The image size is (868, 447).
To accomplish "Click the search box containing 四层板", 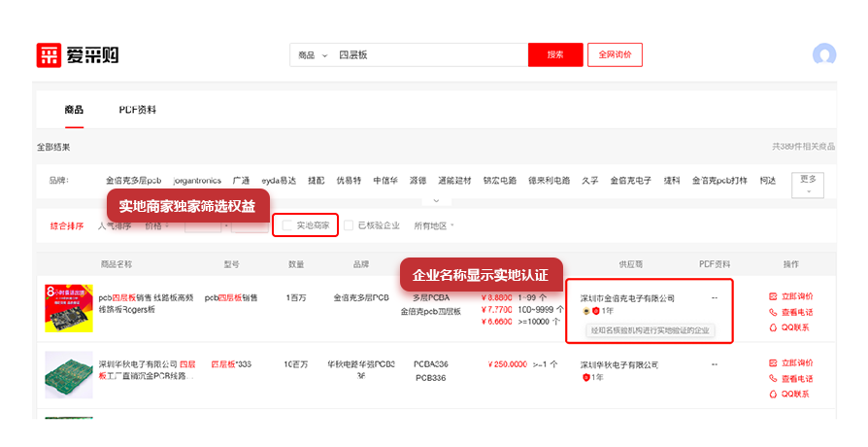I will [x=427, y=55].
